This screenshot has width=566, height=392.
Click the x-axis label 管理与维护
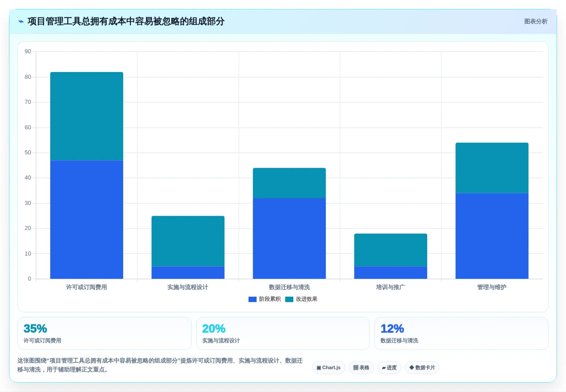tap(492, 287)
